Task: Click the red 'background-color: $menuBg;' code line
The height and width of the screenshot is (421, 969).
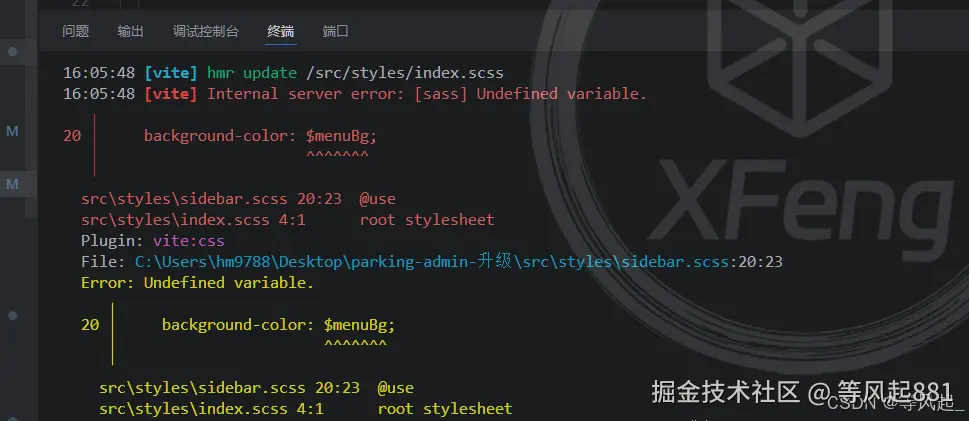Action: tap(260, 136)
